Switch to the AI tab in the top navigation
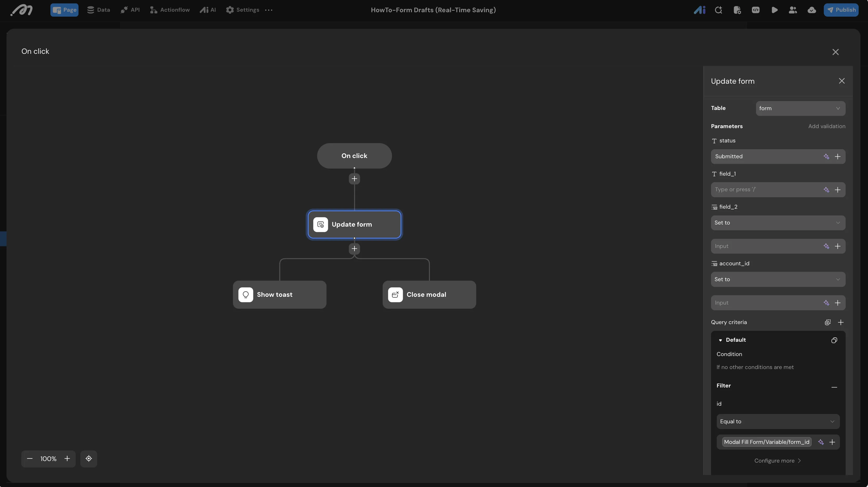This screenshot has width=868, height=487. [x=208, y=10]
